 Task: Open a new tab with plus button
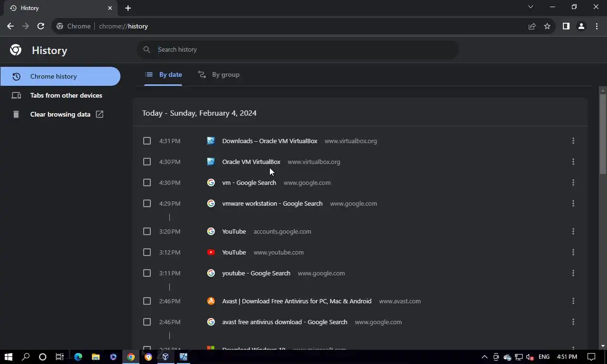(x=128, y=8)
